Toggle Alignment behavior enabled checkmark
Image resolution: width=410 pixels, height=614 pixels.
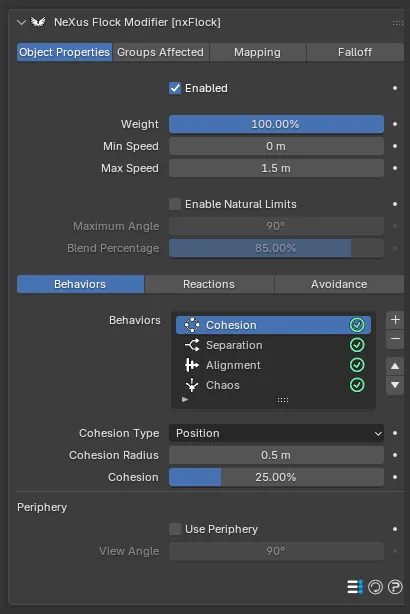coord(357,365)
